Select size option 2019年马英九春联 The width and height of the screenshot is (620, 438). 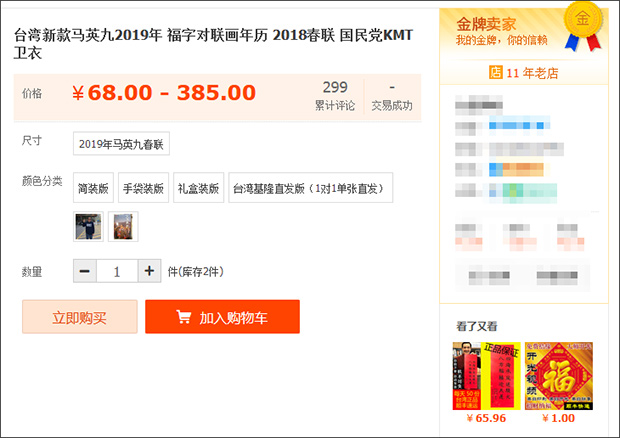pos(121,143)
